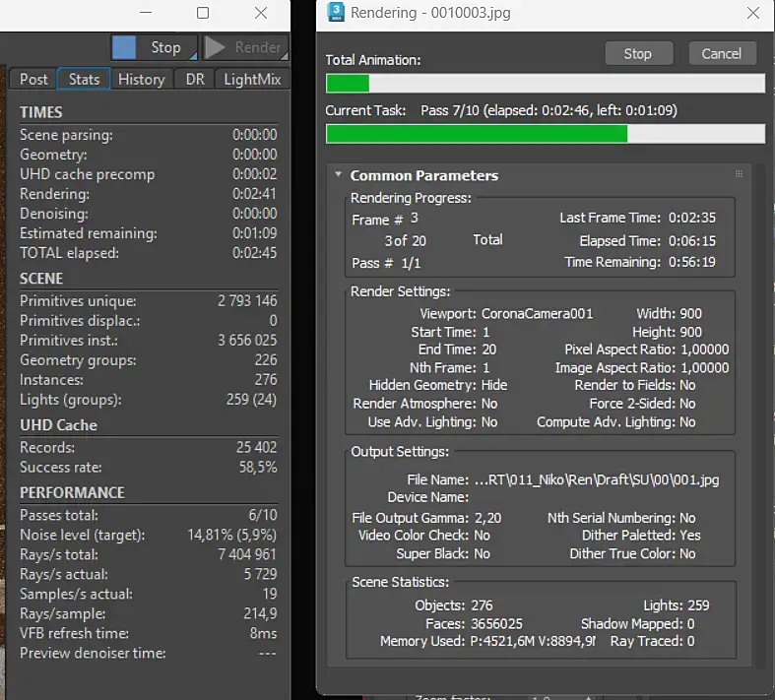The image size is (775, 700).
Task: Open the History tab
Action: (142, 79)
